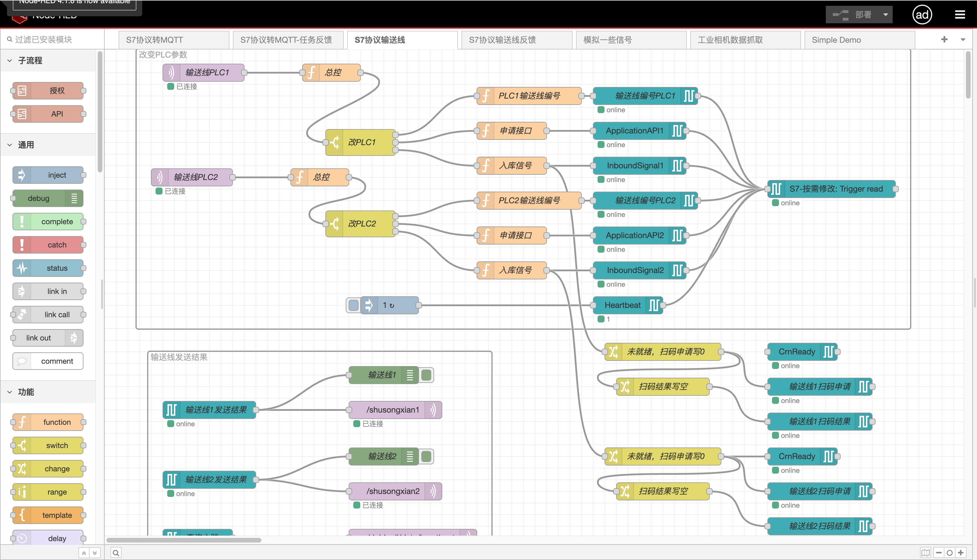Switch to the S7协议转MQTT tab
Image resolution: width=977 pixels, height=560 pixels.
click(174, 40)
